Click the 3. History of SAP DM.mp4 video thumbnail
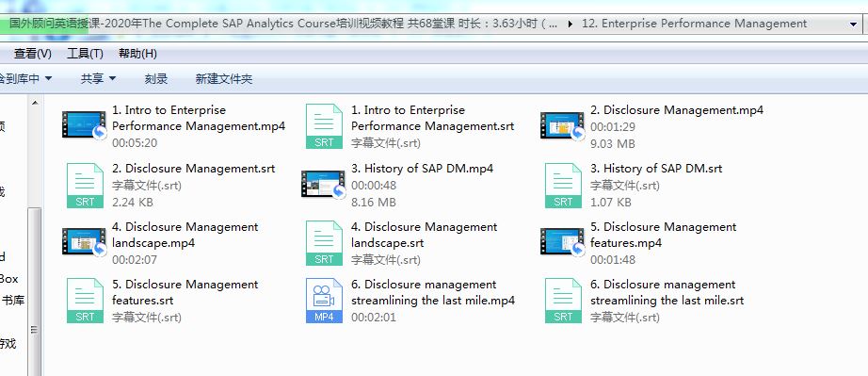Screen dimensions: 868x376 323,185
